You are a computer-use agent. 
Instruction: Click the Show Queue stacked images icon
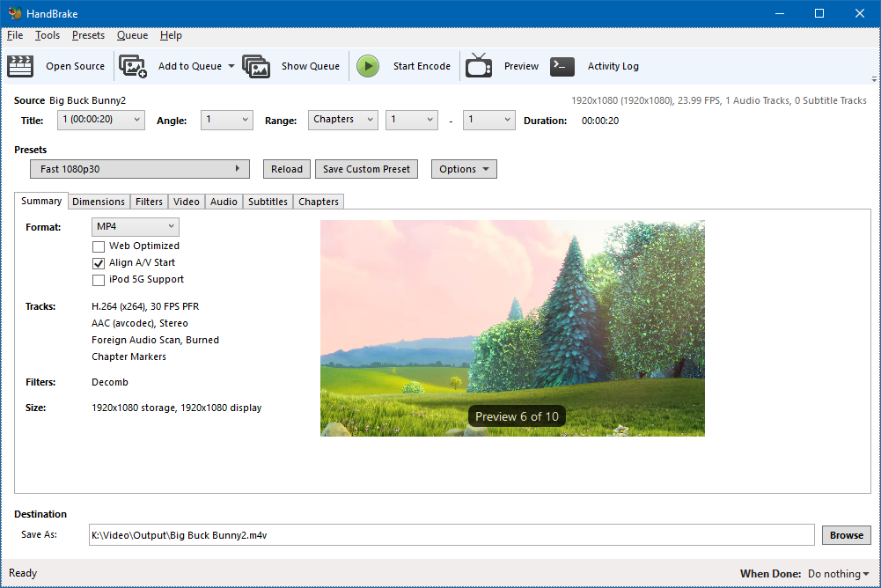256,66
